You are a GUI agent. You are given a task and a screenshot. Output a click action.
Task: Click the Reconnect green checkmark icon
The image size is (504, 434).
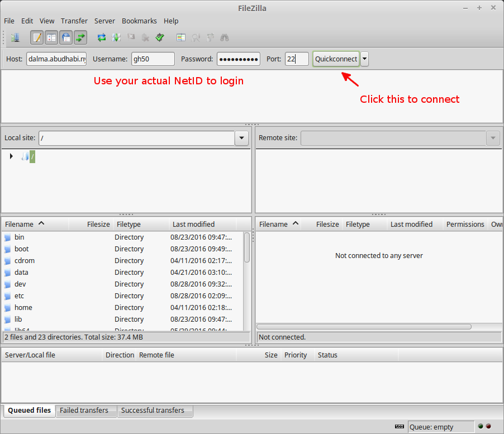(x=160, y=38)
